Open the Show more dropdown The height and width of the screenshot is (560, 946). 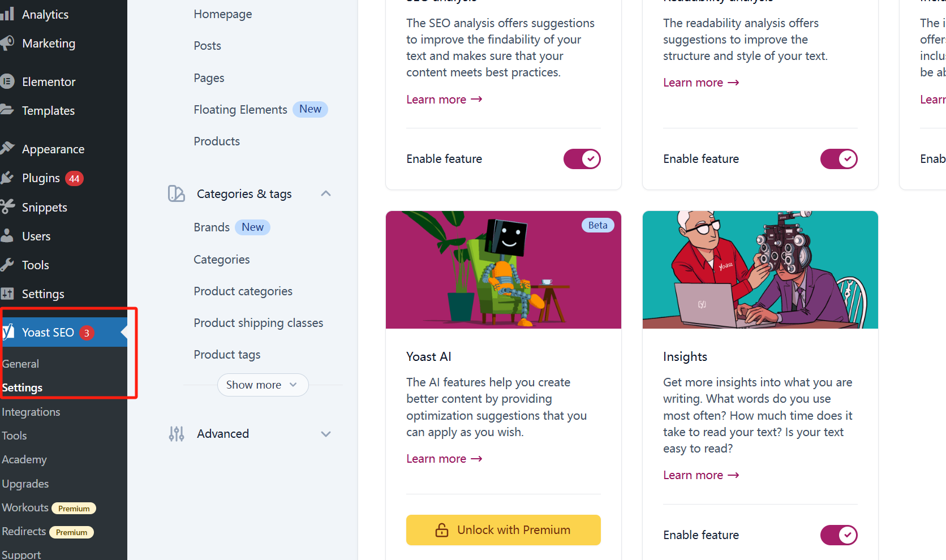point(262,385)
